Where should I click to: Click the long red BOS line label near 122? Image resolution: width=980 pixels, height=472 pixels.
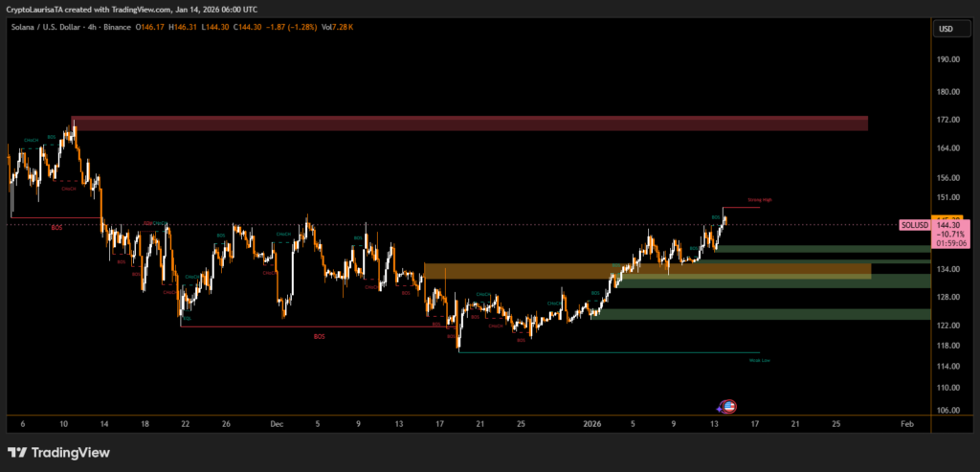click(319, 336)
